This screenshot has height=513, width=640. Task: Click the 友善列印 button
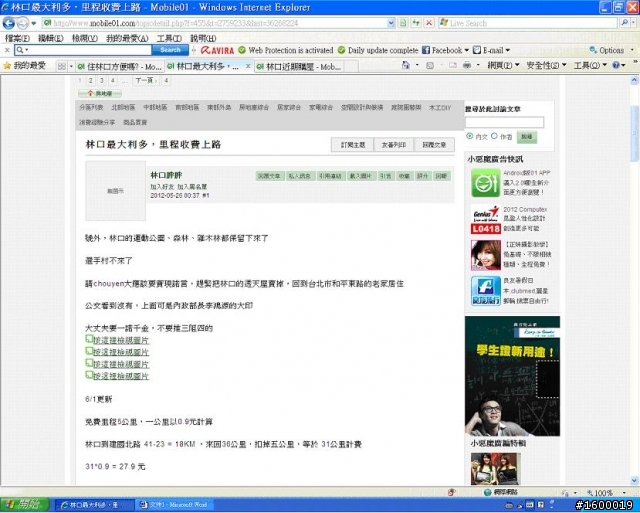coord(393,145)
